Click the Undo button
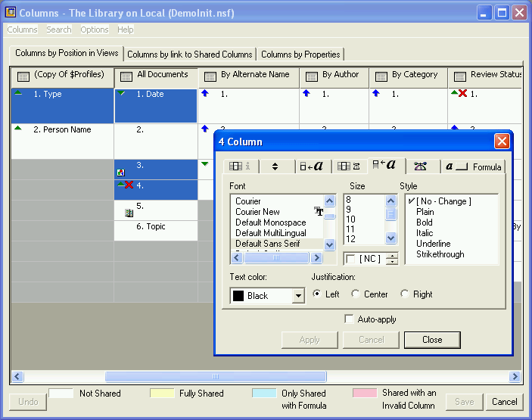This screenshot has width=532, height=420. click(28, 402)
